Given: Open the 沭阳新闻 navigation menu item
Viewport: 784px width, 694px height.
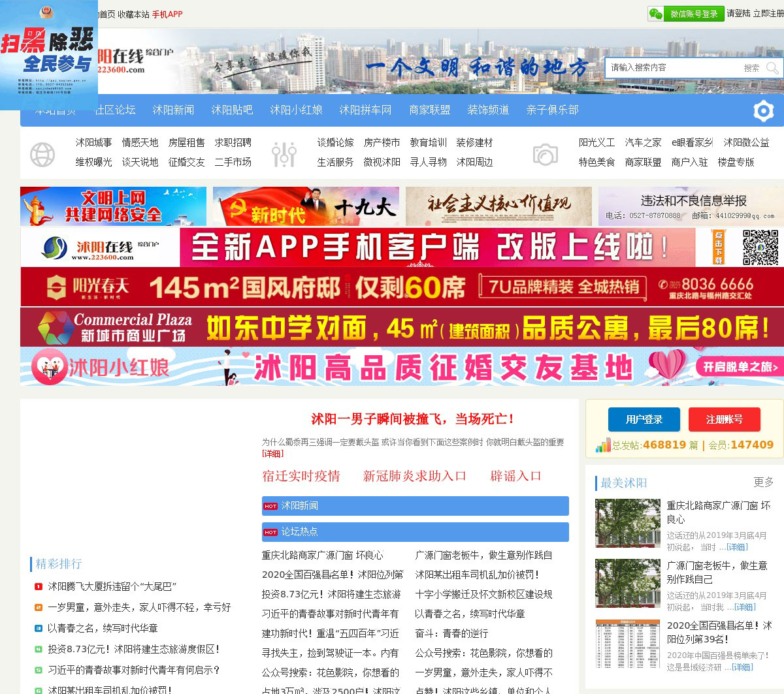Looking at the screenshot, I should [x=173, y=110].
